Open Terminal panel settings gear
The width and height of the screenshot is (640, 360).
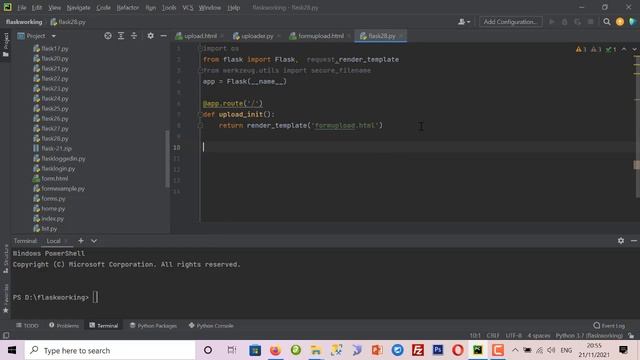(621, 241)
